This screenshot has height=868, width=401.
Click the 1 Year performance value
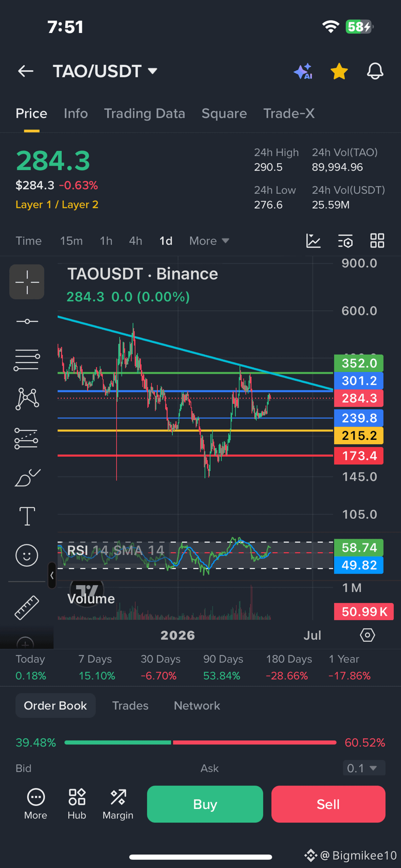point(349,676)
